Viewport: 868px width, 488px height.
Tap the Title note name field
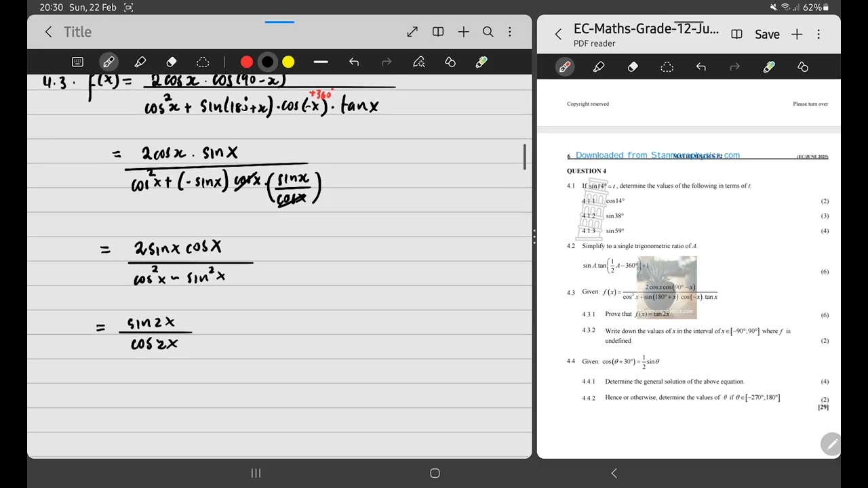pyautogui.click(x=77, y=32)
